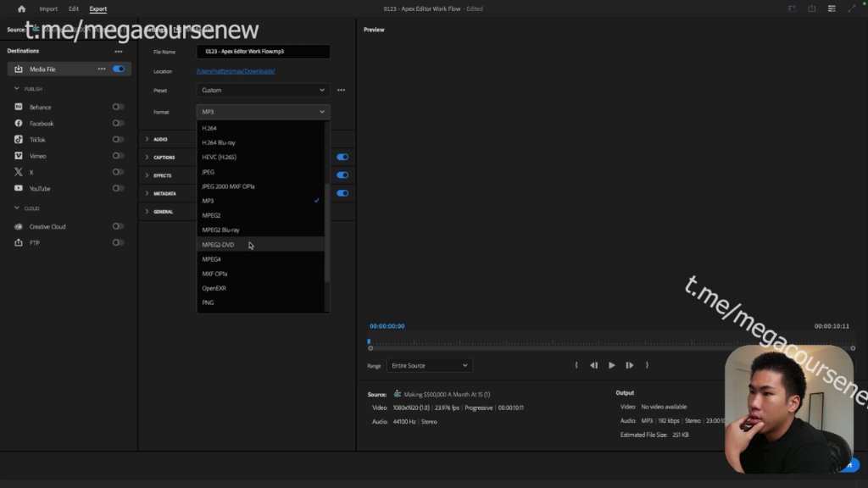This screenshot has height=488, width=868.
Task: Expand the Effects settings section
Action: click(147, 175)
